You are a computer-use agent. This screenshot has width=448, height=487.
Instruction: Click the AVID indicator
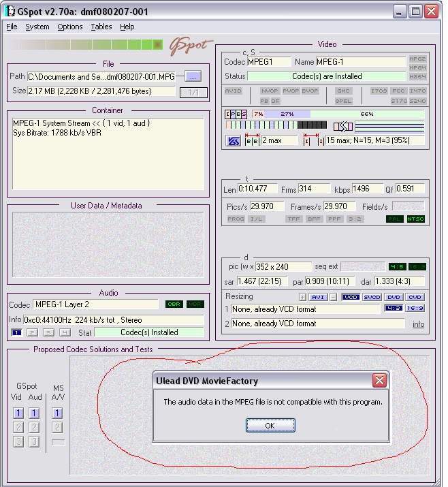pos(233,91)
